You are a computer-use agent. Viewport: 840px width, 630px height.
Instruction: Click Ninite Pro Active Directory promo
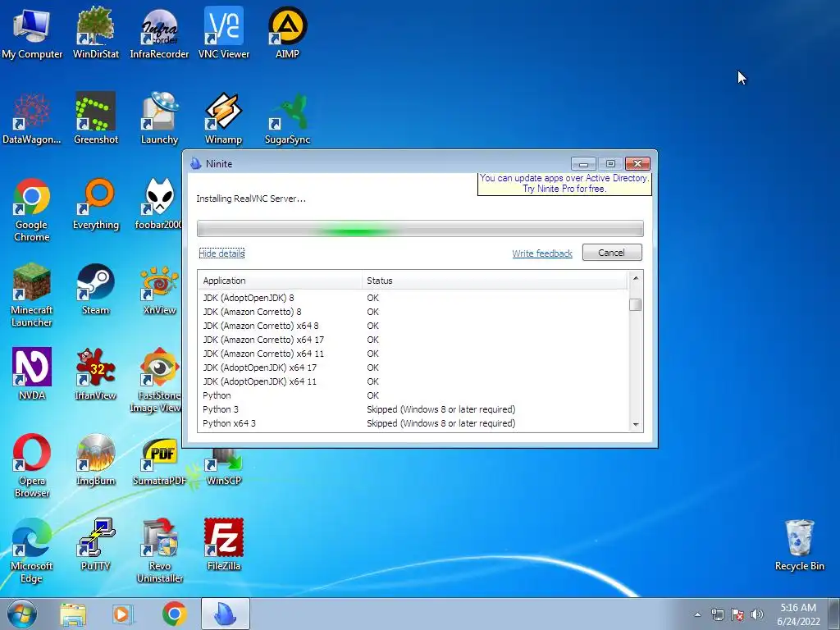point(564,183)
